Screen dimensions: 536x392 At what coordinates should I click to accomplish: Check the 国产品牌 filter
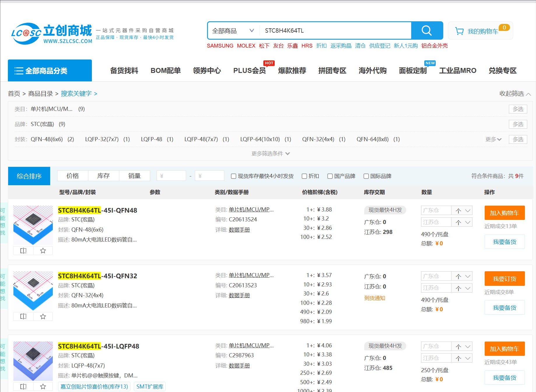(330, 176)
